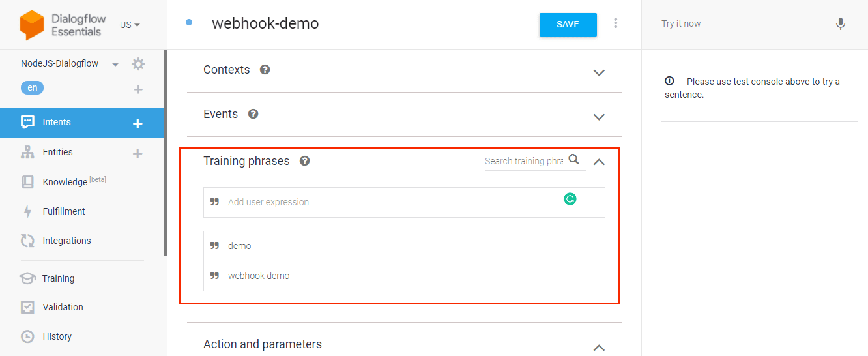Click the help icon beside Training phrases

coord(304,161)
